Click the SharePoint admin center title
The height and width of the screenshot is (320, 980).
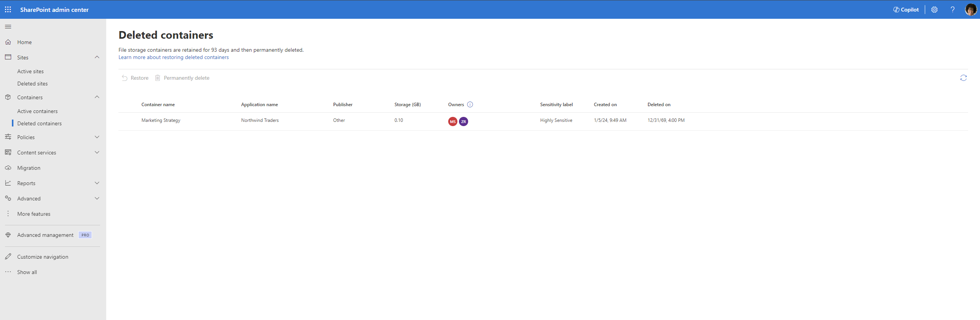54,10
